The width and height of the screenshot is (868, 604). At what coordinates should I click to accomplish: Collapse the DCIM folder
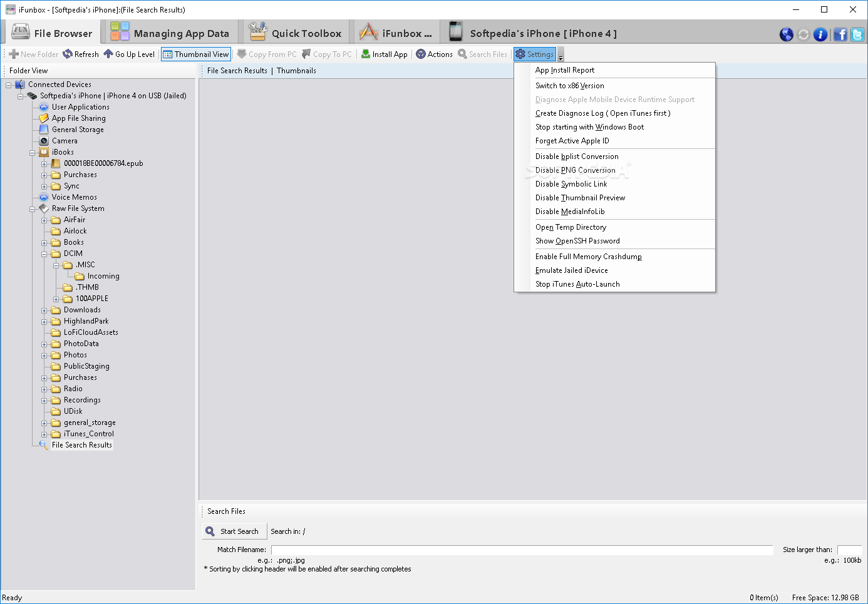pyautogui.click(x=44, y=254)
